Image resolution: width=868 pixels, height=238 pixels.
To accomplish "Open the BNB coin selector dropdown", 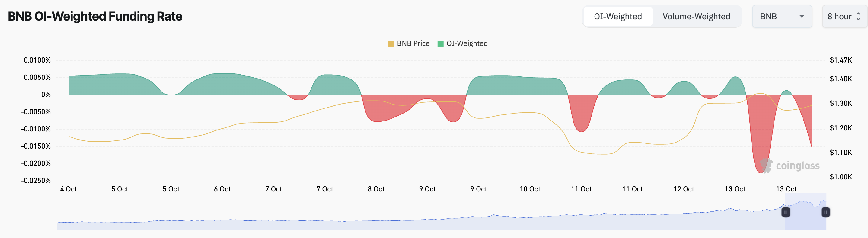I will pyautogui.click(x=782, y=16).
